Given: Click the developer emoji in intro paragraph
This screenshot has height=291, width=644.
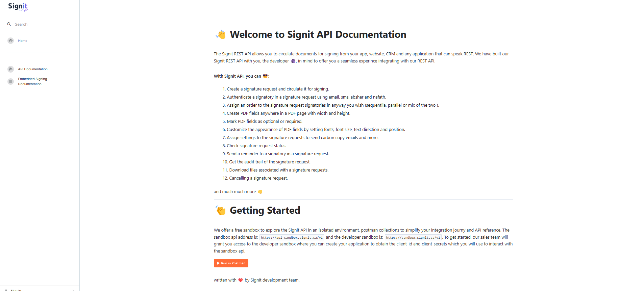Looking at the screenshot, I should click(x=293, y=61).
